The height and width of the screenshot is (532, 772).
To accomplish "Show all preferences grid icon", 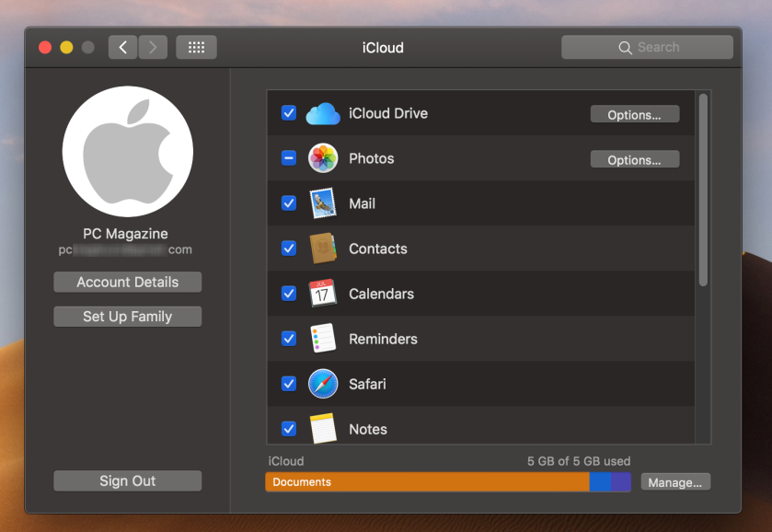I will pyautogui.click(x=196, y=47).
